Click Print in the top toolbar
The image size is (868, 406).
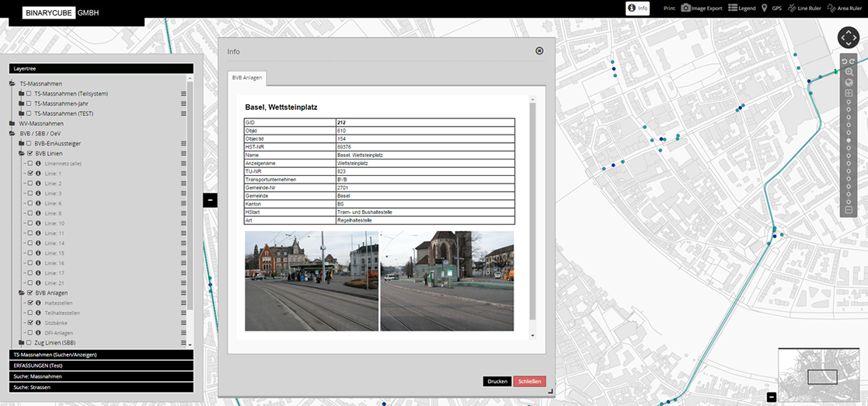(668, 9)
